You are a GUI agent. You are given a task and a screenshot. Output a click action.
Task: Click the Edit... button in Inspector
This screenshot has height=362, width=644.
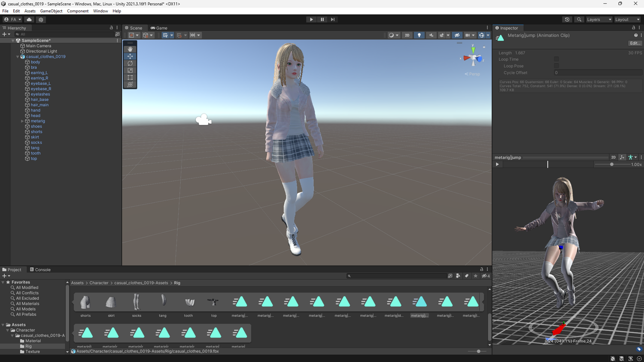click(635, 43)
